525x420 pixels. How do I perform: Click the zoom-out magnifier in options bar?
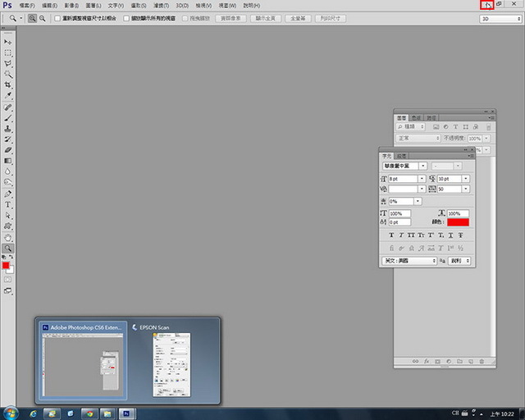[x=42, y=17]
